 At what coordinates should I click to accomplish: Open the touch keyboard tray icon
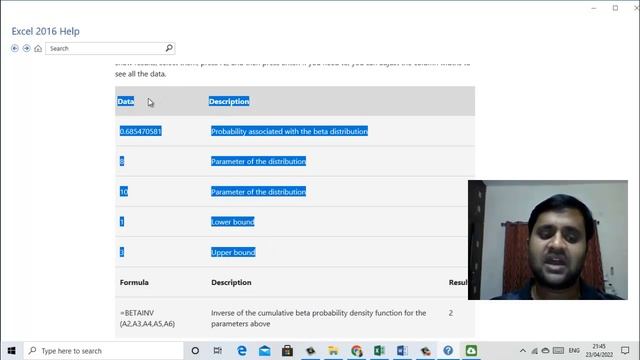click(558, 351)
